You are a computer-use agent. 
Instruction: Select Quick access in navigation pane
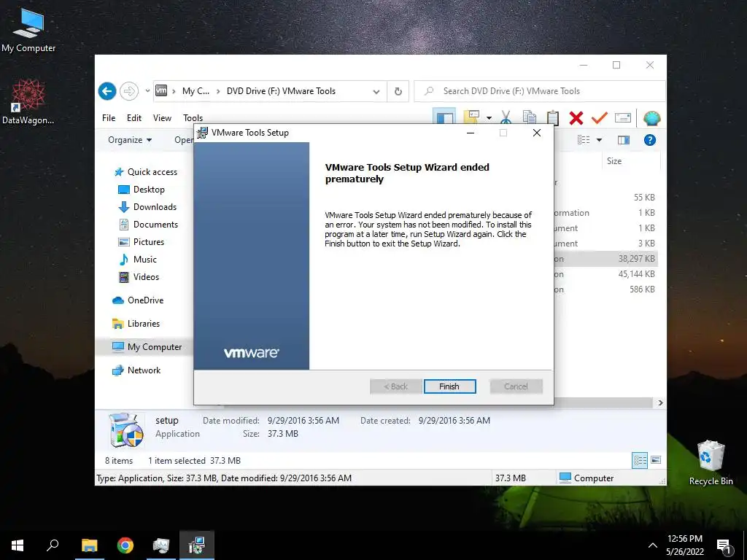[146, 172]
